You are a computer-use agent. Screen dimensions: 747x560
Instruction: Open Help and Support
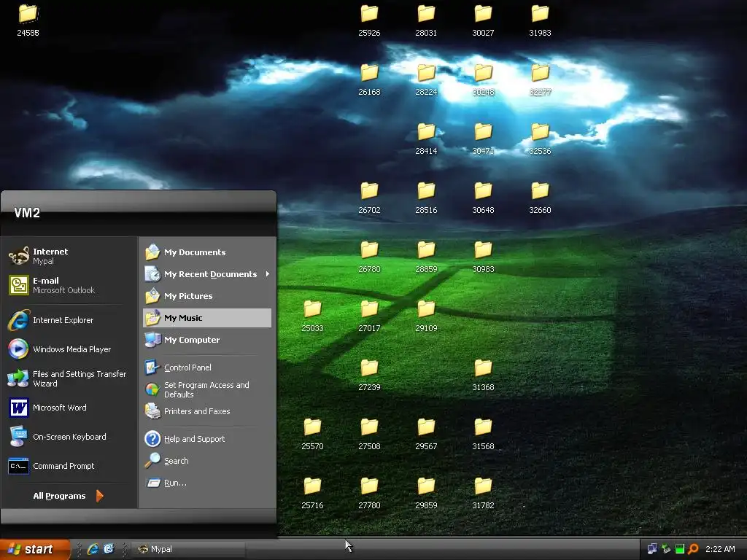pos(206,439)
